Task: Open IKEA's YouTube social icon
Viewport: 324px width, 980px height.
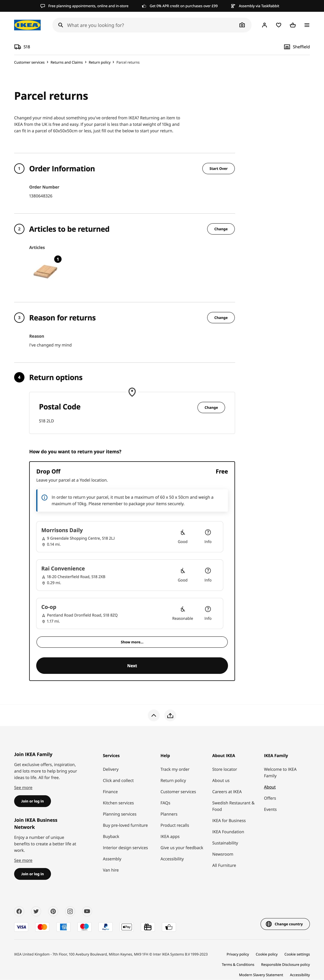Action: coord(87,911)
